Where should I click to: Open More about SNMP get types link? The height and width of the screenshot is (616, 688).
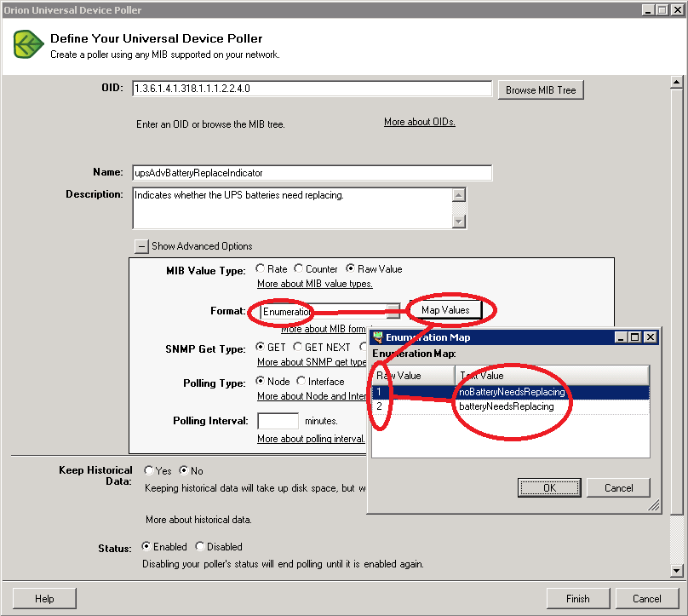[x=312, y=362]
